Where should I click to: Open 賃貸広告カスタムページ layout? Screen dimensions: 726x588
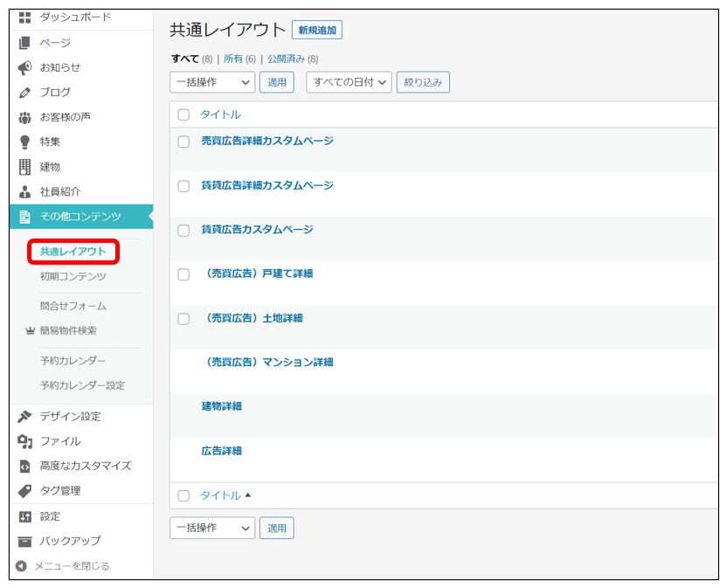257,229
